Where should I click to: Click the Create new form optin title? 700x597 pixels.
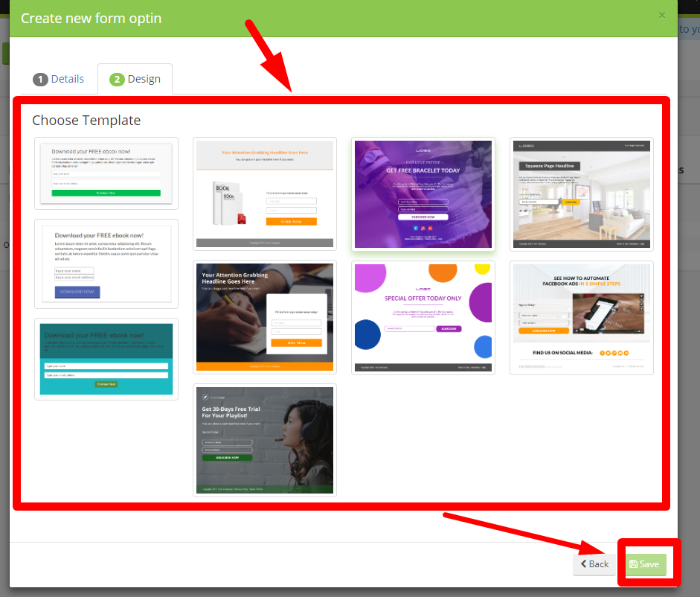pyautogui.click(x=91, y=19)
